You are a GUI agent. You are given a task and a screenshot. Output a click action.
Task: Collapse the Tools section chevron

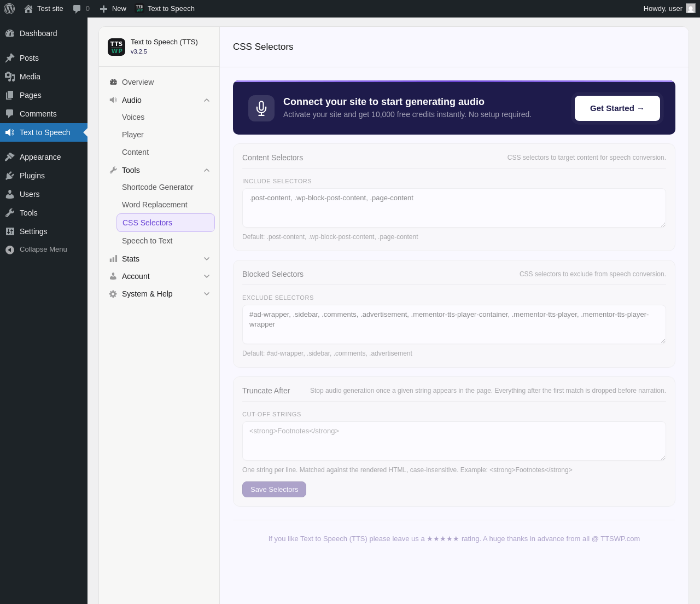pyautogui.click(x=207, y=170)
